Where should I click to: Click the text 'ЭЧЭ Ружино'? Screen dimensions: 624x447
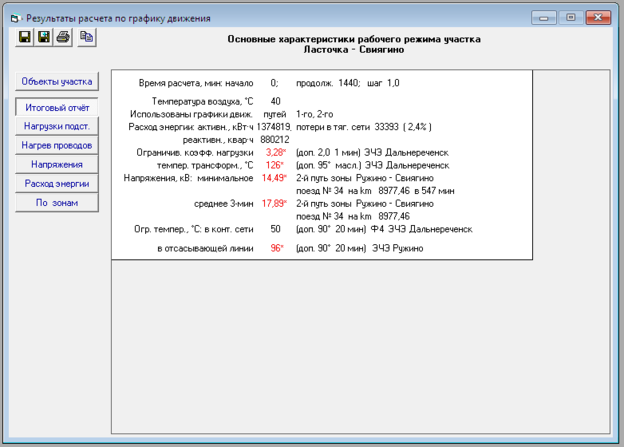tap(398, 248)
